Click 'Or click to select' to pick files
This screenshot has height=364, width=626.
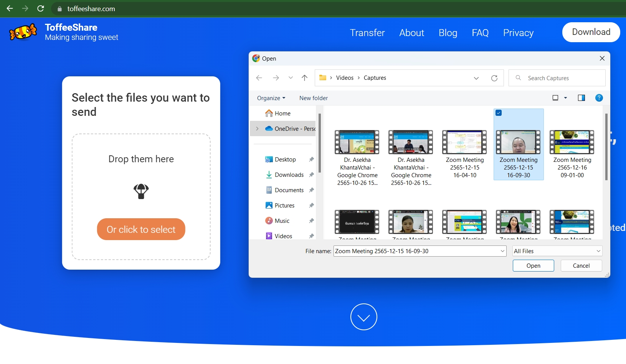pos(141,229)
